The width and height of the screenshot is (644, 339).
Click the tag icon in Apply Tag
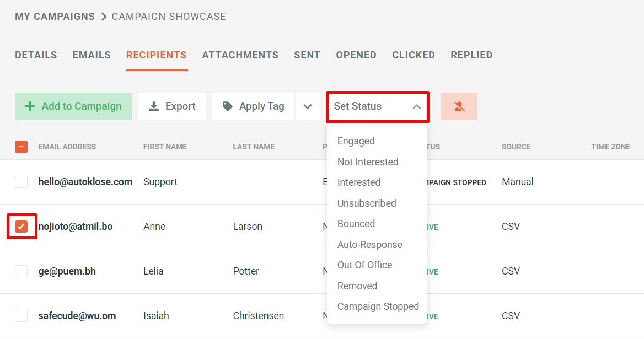[228, 106]
